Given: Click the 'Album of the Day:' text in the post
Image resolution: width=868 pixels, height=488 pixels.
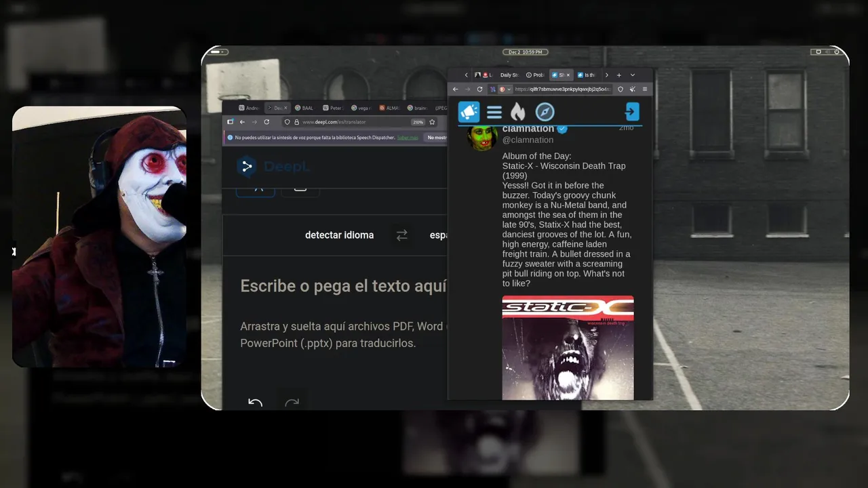Looking at the screenshot, I should point(536,156).
